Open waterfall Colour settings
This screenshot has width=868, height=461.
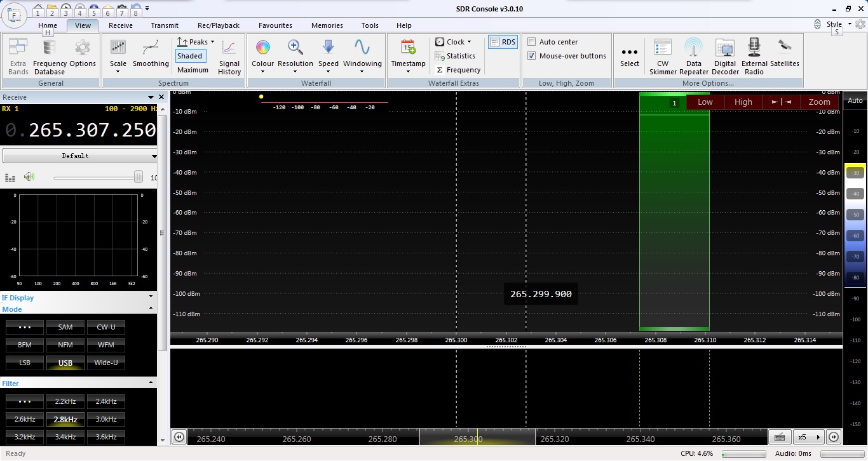(x=263, y=56)
